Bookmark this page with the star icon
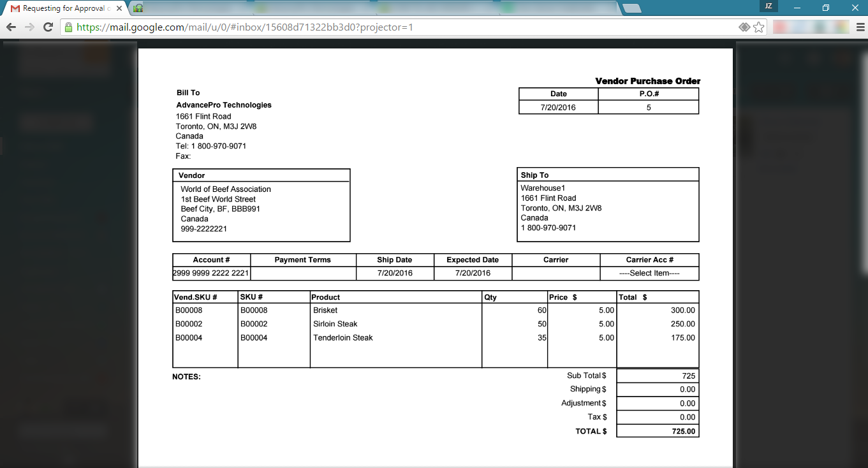 click(758, 27)
